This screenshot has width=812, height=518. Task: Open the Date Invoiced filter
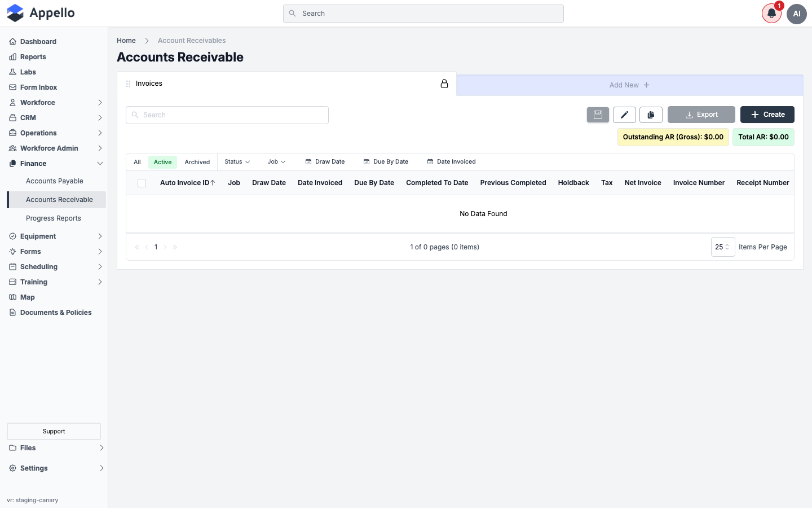tap(451, 162)
